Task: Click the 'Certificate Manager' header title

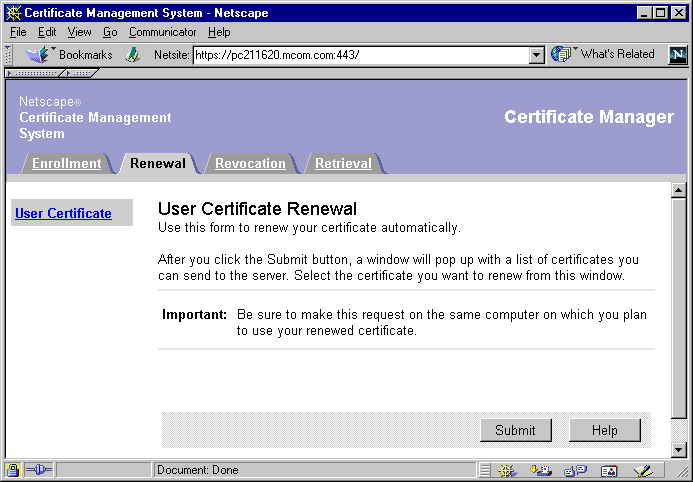Action: (589, 117)
